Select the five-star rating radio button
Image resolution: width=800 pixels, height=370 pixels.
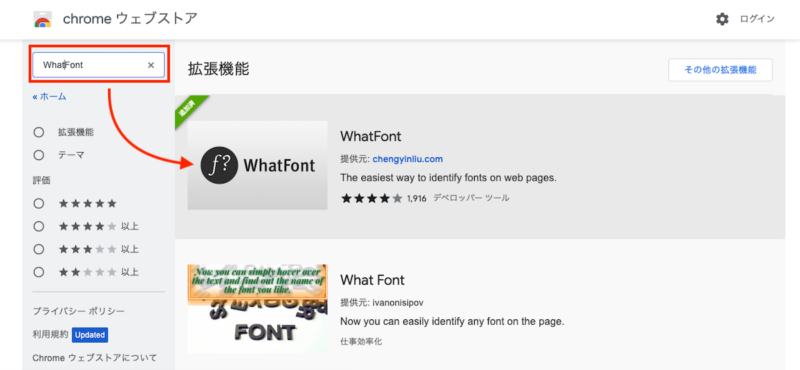click(x=39, y=204)
